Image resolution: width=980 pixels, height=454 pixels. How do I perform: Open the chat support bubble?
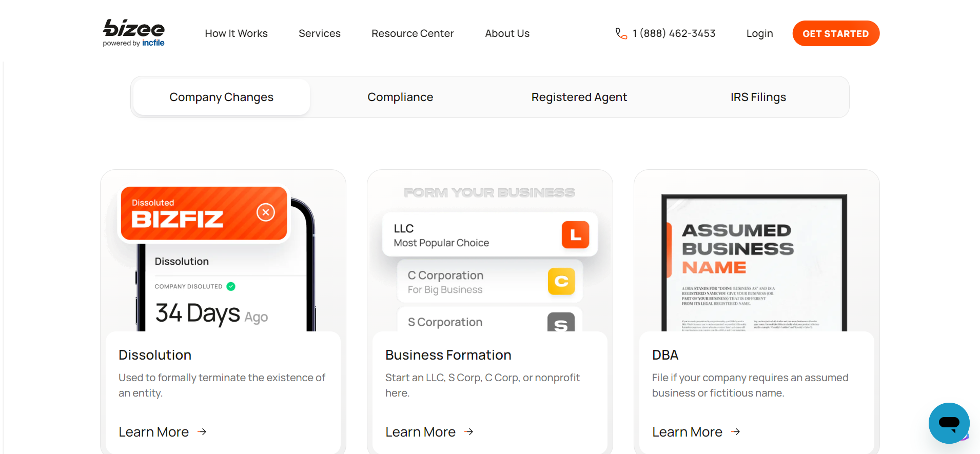[x=948, y=423]
